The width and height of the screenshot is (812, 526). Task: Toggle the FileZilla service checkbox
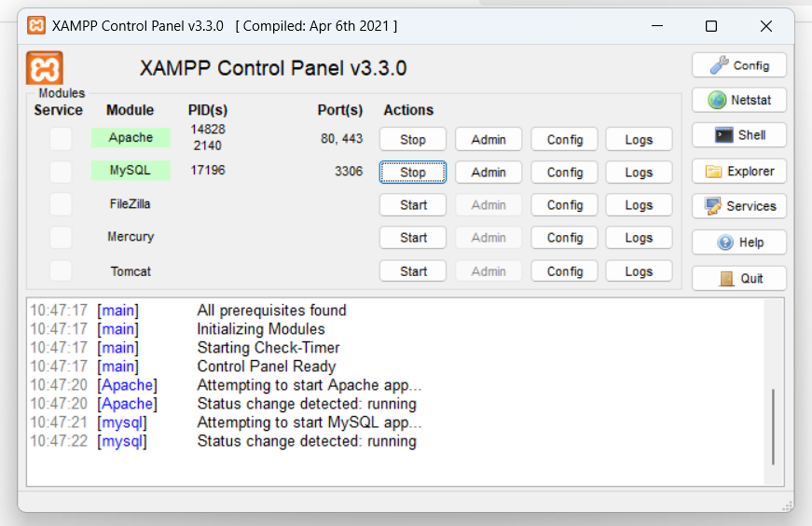point(61,204)
